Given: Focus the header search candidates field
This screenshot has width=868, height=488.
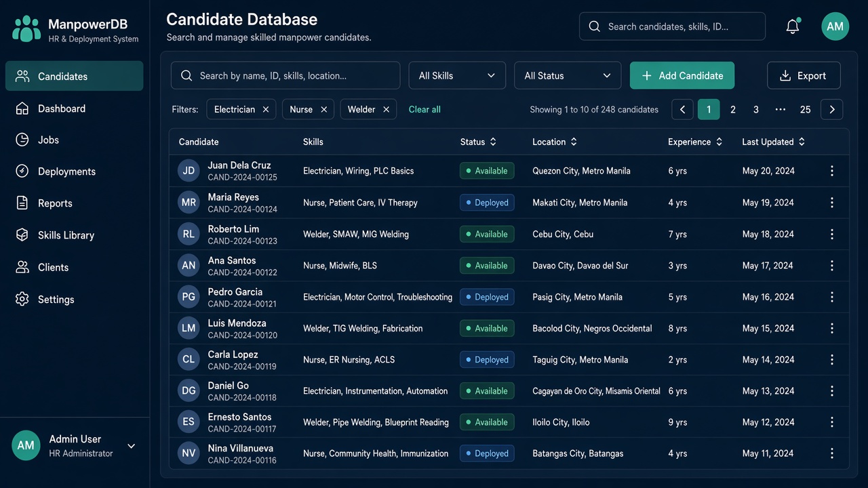Looking at the screenshot, I should [672, 26].
